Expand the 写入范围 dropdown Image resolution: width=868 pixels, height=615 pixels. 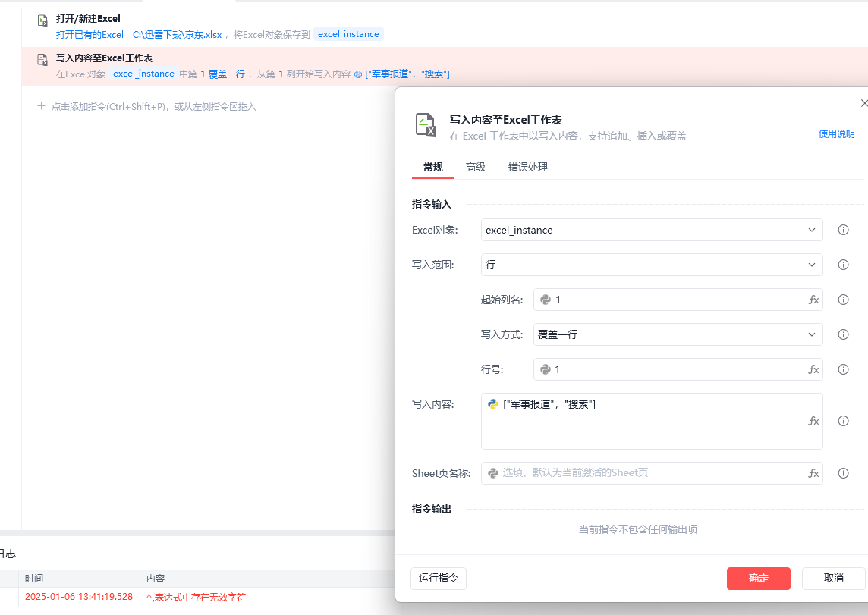pos(651,265)
